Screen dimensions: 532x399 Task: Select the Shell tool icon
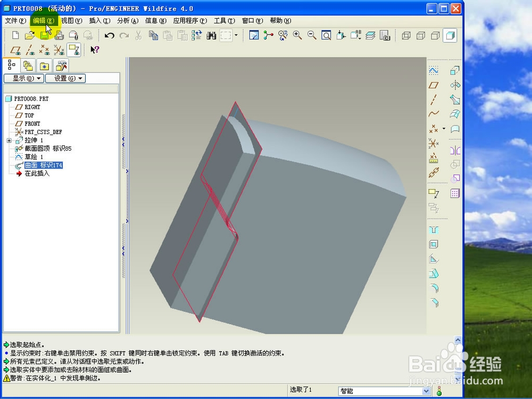[x=434, y=244]
